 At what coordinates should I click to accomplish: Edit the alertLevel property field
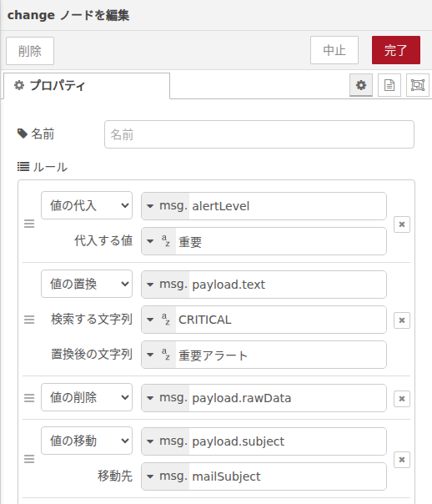tap(288, 206)
